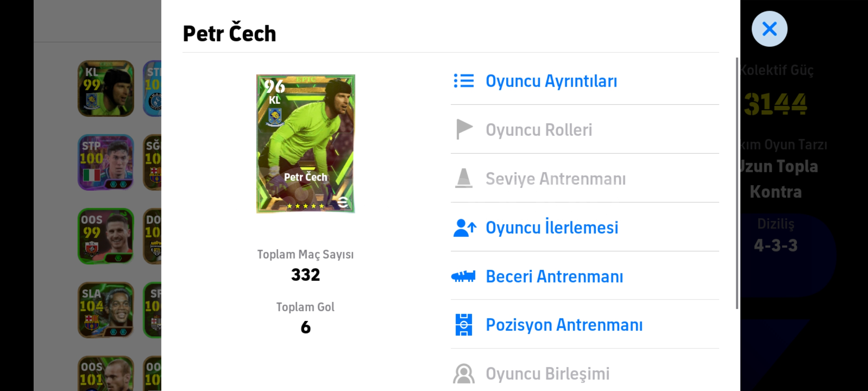This screenshot has width=868, height=391.
Task: Close the Petr Čech player panel
Action: point(769,29)
